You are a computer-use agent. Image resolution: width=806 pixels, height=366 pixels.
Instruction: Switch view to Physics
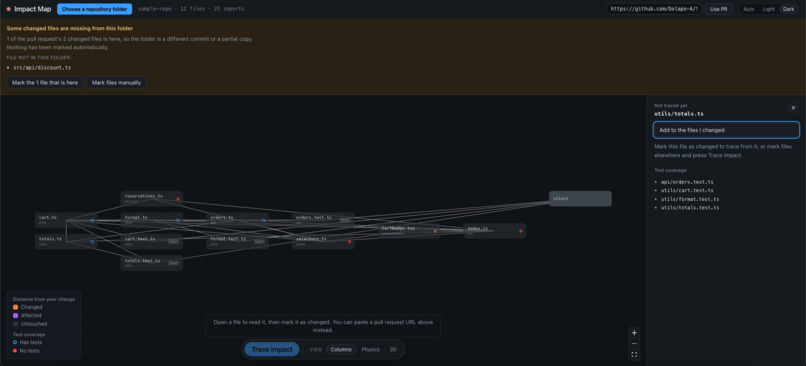371,350
